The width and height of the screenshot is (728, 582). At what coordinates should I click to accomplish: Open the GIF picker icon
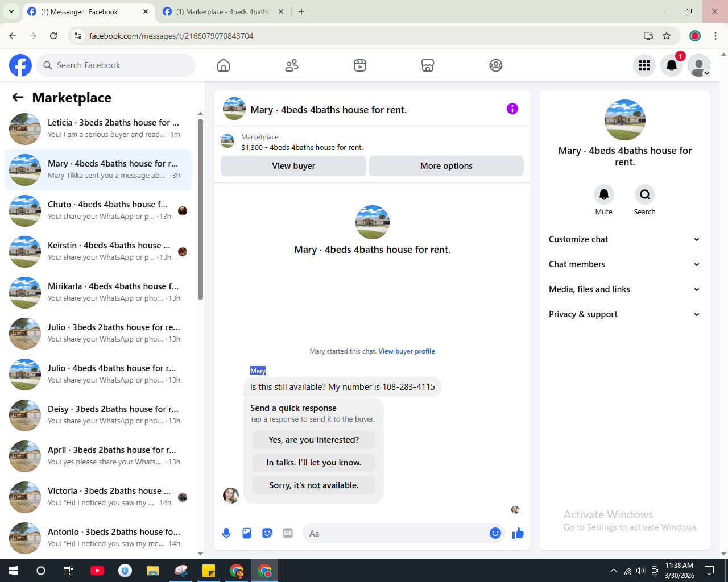click(288, 533)
